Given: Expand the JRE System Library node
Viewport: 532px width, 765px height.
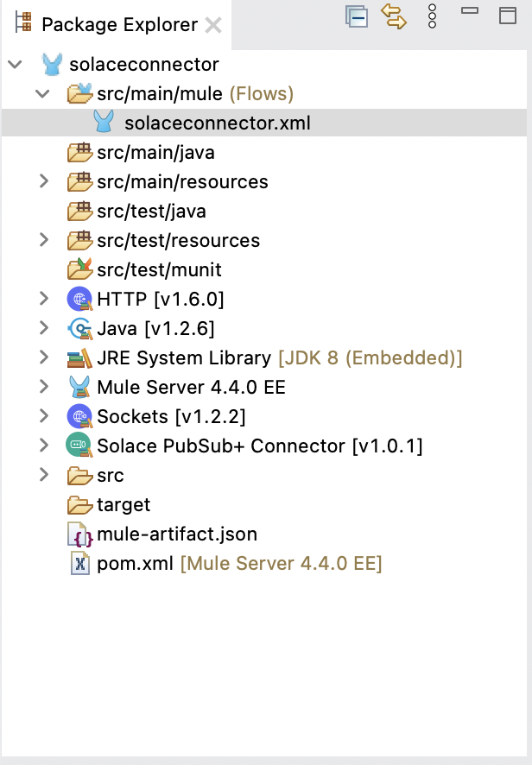Looking at the screenshot, I should point(45,357).
